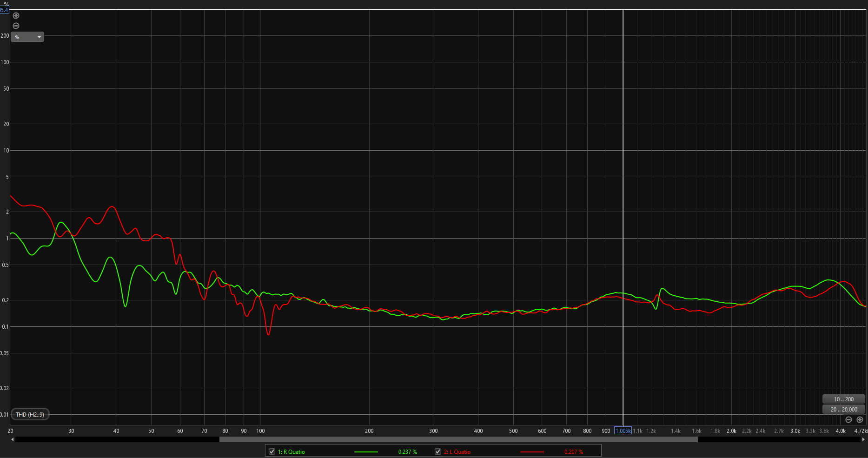Click the scrollbar left arrow
The image size is (868, 458).
click(13, 439)
